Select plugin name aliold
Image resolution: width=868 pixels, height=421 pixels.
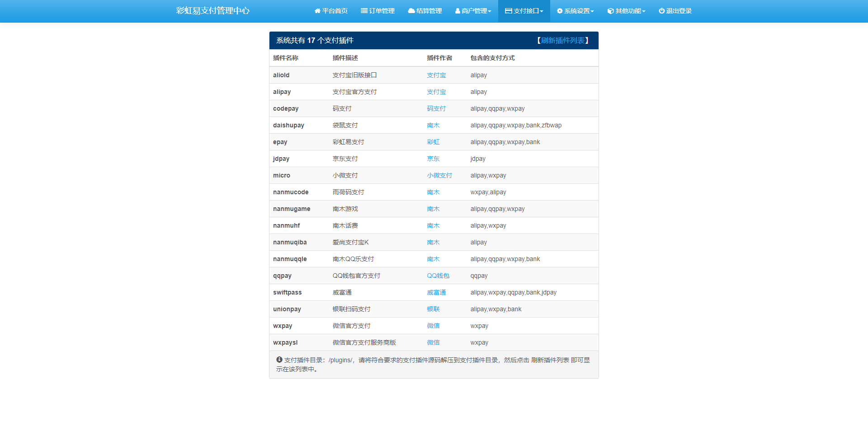tap(281, 75)
